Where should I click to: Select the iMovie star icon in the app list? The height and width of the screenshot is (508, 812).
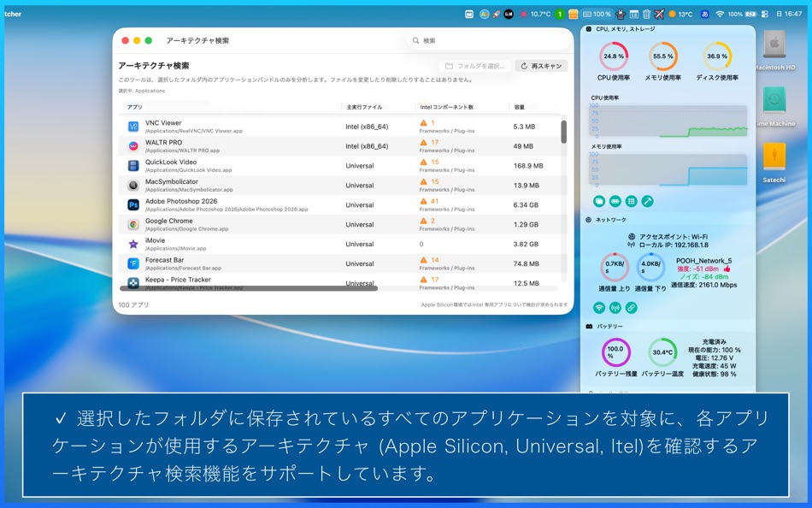[x=133, y=243]
